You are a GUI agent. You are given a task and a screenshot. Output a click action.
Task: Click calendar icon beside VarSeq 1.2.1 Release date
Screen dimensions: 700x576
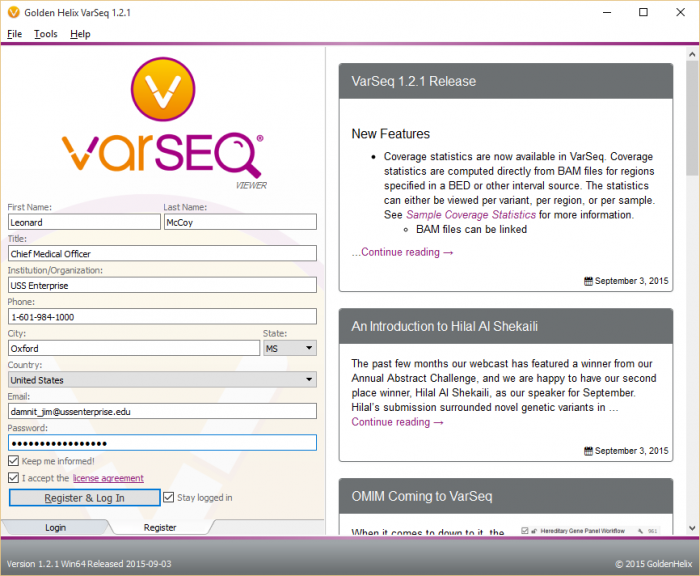pos(588,281)
